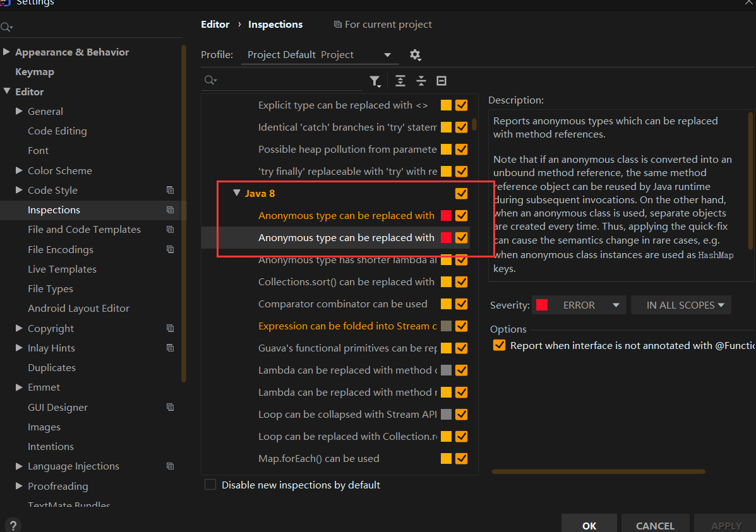Click the red severity swatch next to ERROR

pyautogui.click(x=542, y=305)
